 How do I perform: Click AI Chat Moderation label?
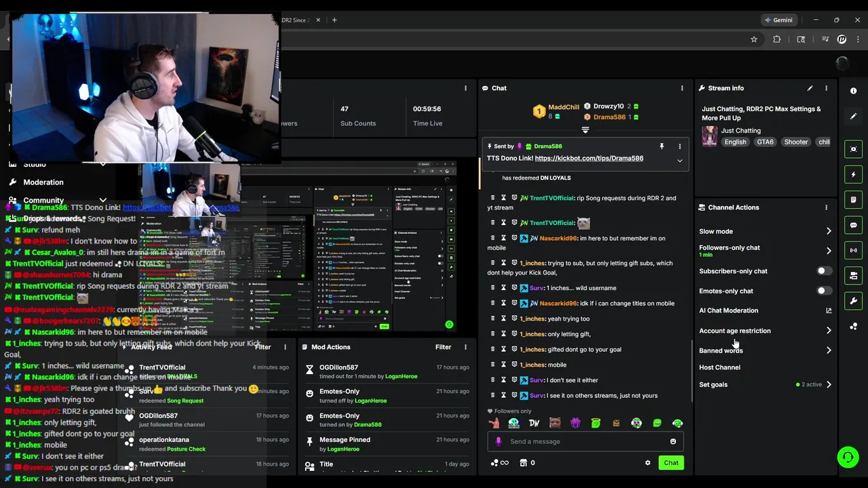(728, 310)
